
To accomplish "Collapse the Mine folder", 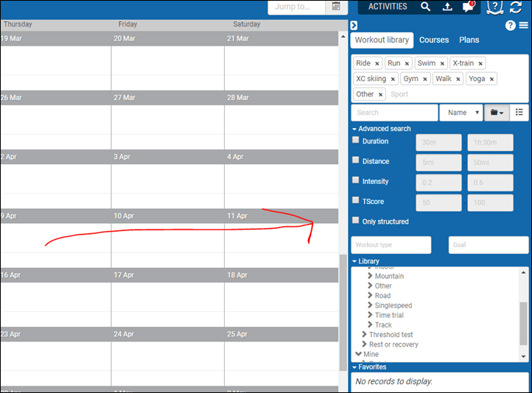I will tap(358, 354).
